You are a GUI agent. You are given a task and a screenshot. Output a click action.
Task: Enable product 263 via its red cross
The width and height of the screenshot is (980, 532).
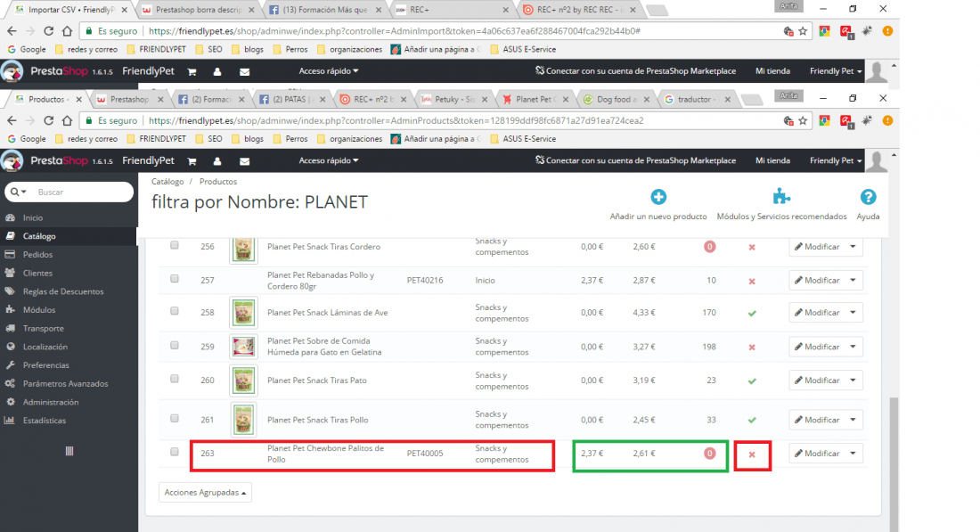[752, 454]
